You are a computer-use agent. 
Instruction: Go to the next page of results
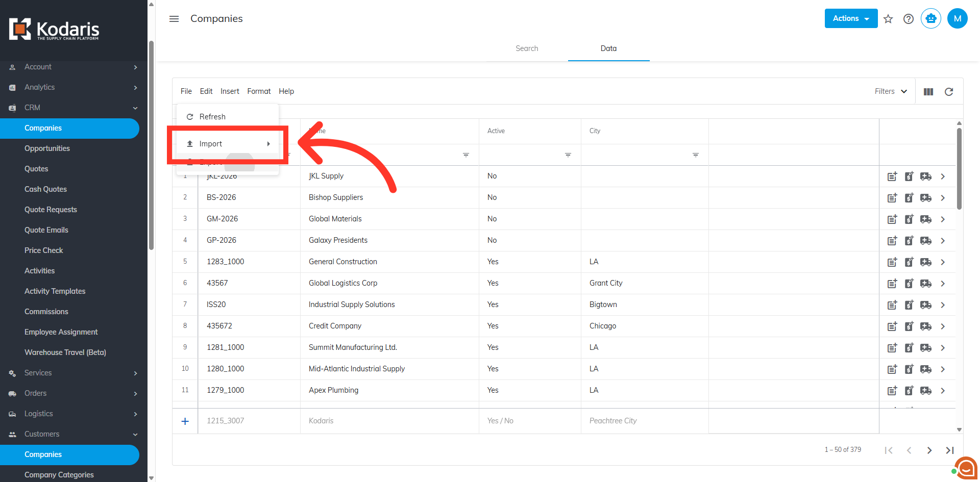929,450
